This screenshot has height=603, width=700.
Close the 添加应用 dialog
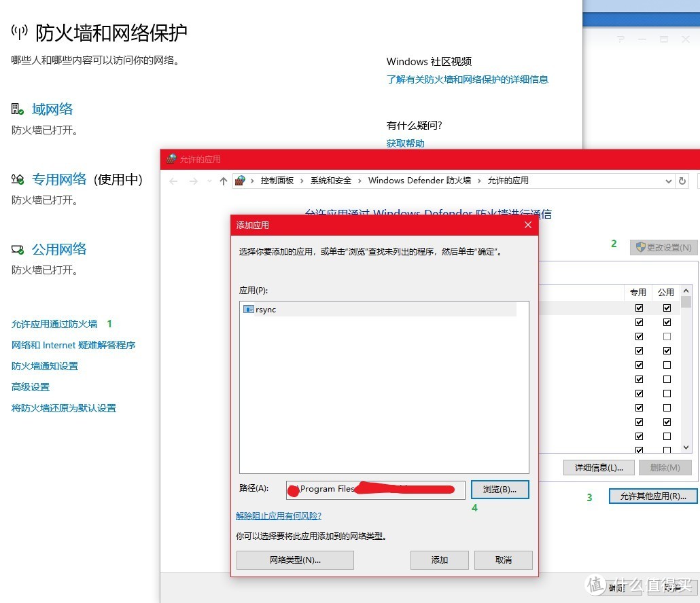click(527, 225)
